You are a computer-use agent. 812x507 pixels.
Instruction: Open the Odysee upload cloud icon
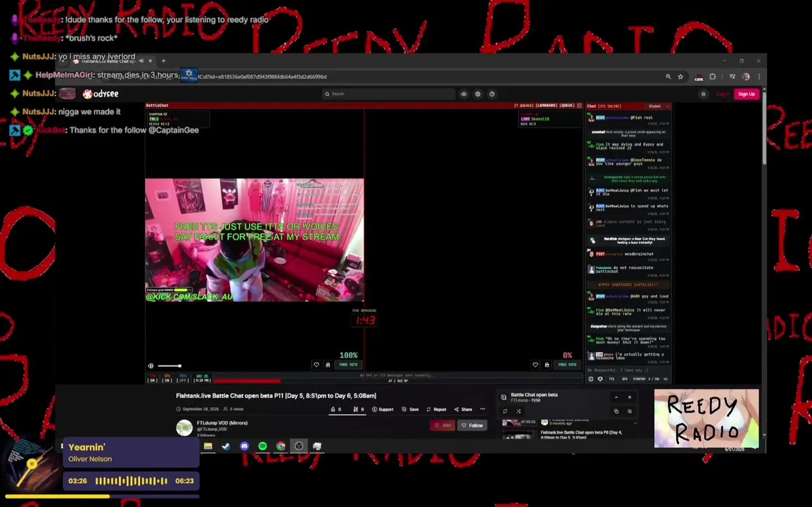click(464, 94)
